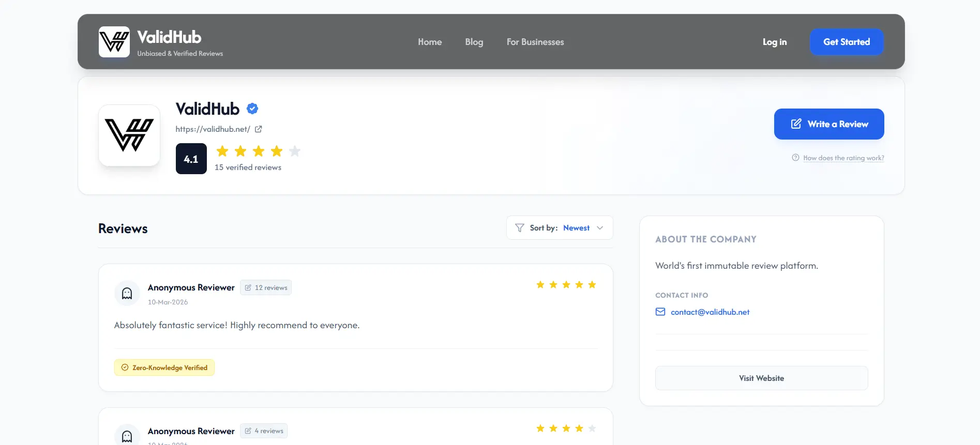Image resolution: width=980 pixels, height=445 pixels.
Task: Click the 4 reviews badge
Action: click(x=264, y=431)
